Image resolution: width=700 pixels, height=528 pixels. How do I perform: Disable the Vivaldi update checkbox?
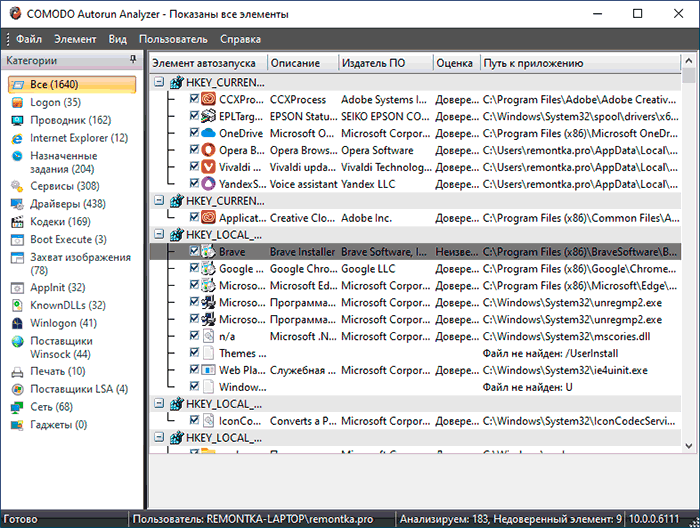194,166
